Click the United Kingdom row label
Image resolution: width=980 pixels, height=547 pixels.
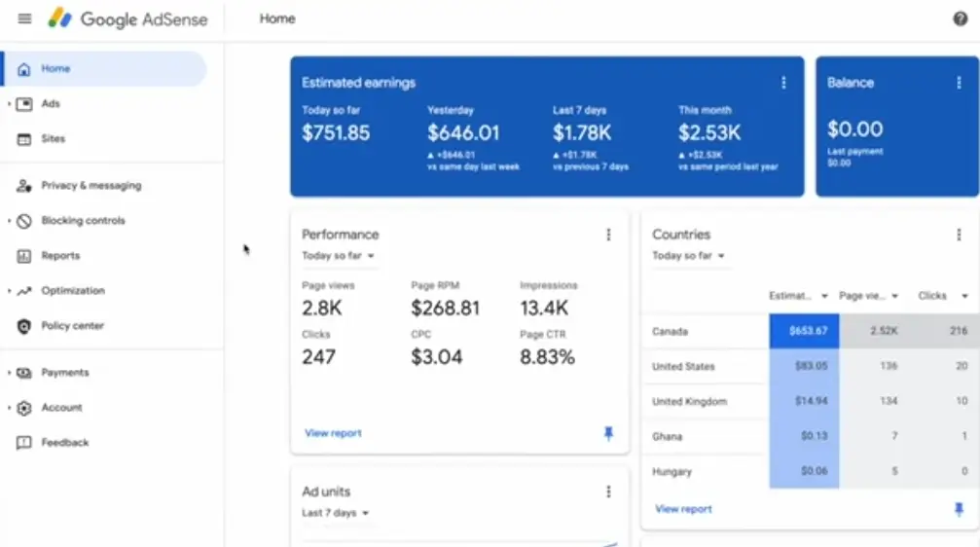tap(689, 401)
